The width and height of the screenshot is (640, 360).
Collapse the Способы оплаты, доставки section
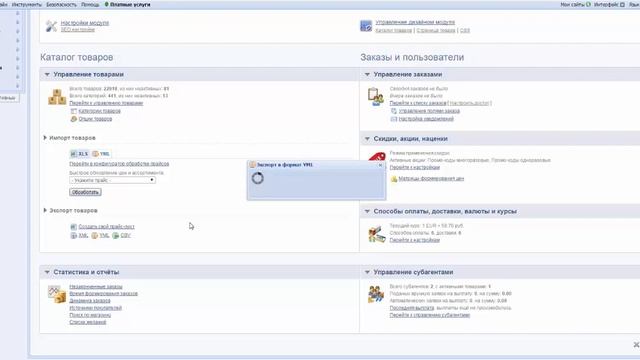click(x=367, y=211)
